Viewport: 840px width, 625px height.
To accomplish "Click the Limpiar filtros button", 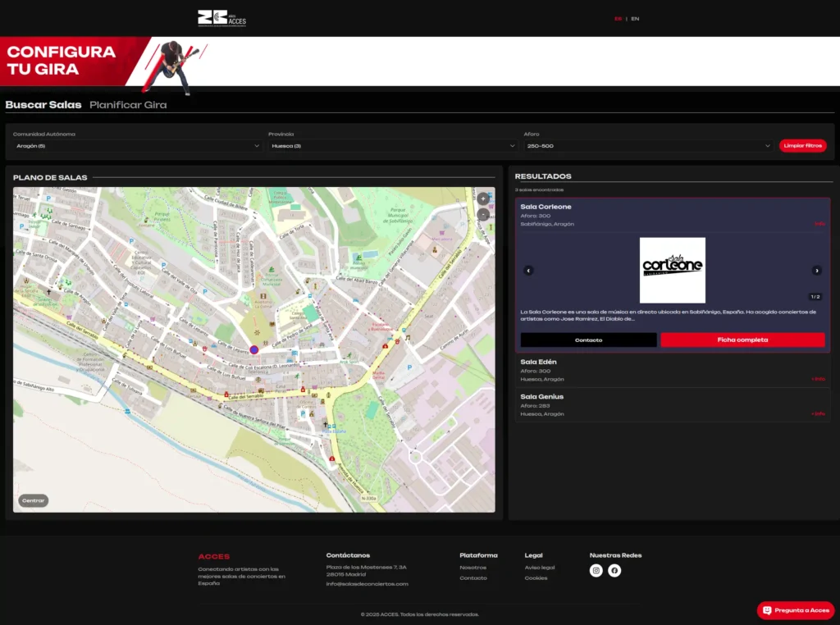I will coord(802,146).
